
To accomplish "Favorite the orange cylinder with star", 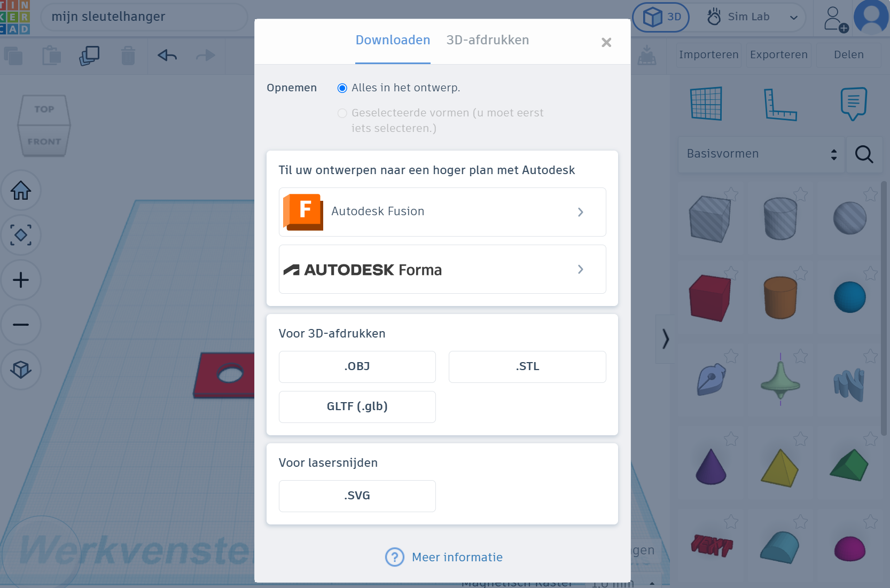I will (800, 273).
